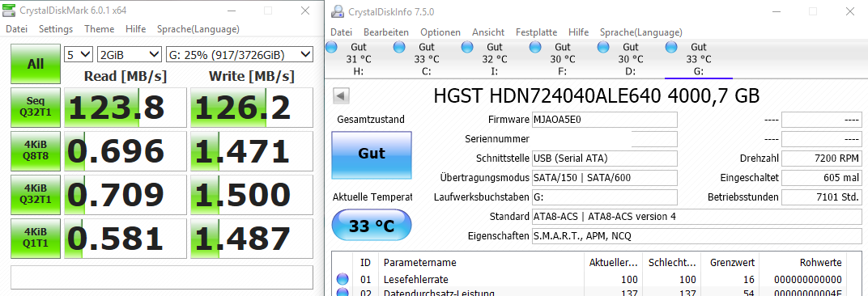
Task: Open Bearbeiten menu in CrystalDiskInfo
Action: (x=386, y=32)
